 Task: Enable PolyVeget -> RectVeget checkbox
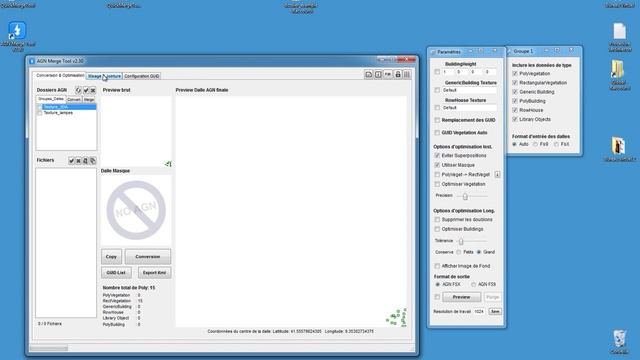coord(437,175)
